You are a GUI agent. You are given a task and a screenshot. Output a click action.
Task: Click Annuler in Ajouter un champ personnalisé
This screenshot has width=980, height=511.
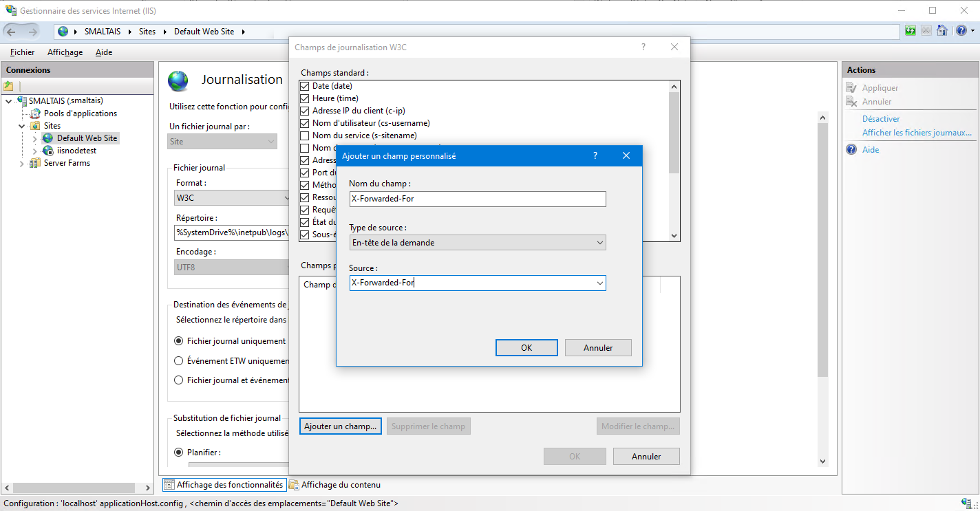[598, 347]
